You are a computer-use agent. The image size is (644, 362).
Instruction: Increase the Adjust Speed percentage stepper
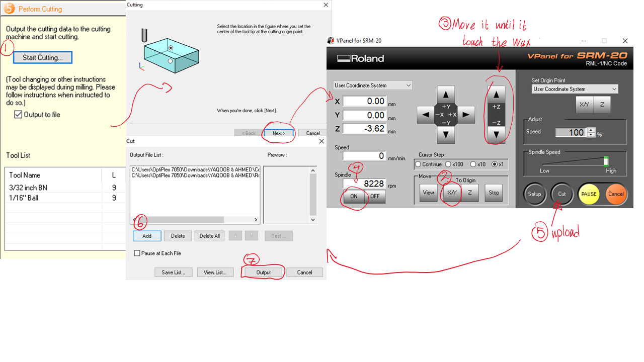pyautogui.click(x=591, y=130)
